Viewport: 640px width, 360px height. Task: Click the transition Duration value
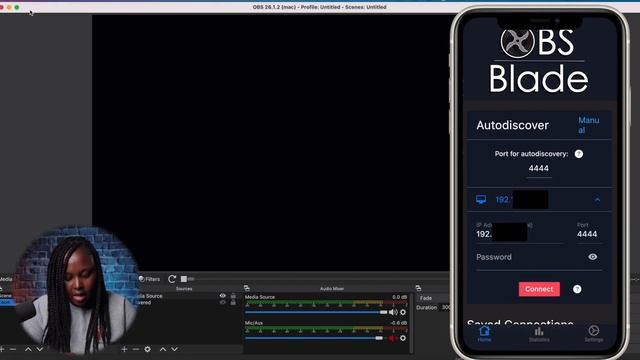445,307
